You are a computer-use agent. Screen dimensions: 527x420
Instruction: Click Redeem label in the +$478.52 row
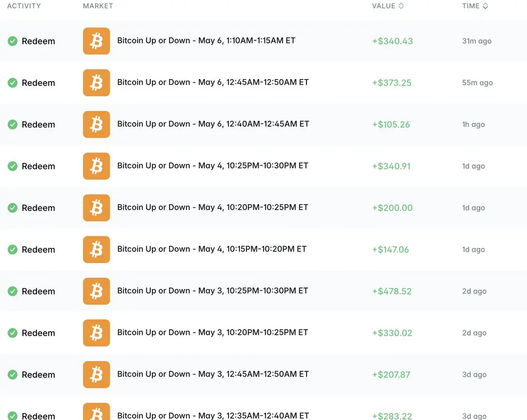pyautogui.click(x=39, y=292)
